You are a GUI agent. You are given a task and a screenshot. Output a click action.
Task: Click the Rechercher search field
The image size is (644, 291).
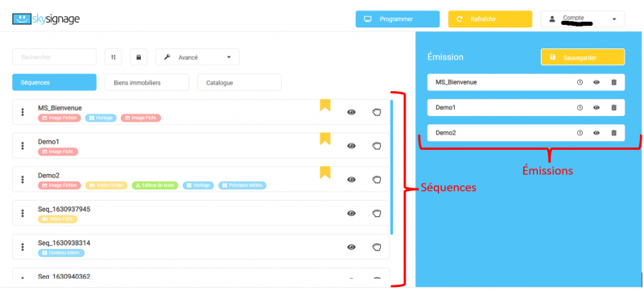[54, 57]
